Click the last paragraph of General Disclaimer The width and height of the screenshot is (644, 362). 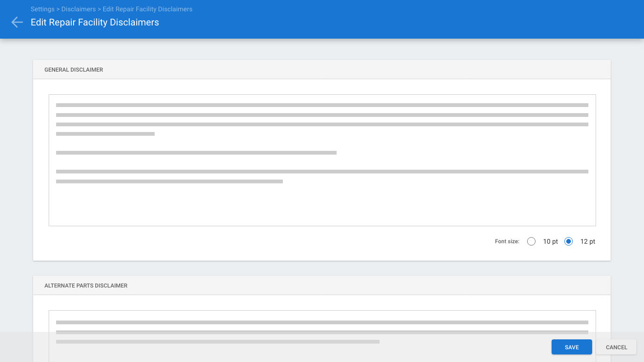(322, 172)
